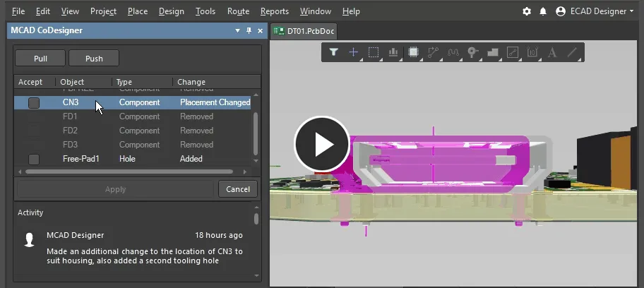Screen dimensions: 644x288
Task: Select the Place Dimension tool
Action: coord(532,52)
